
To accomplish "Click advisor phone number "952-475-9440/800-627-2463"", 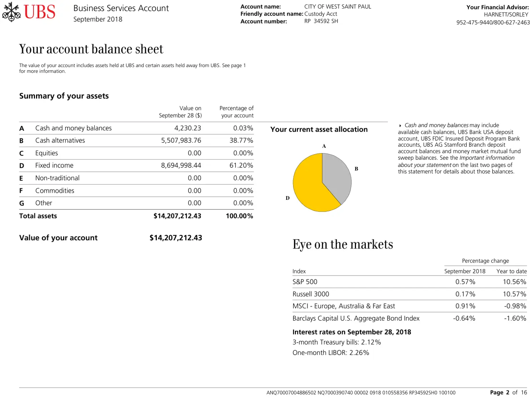I will click(x=493, y=22).
